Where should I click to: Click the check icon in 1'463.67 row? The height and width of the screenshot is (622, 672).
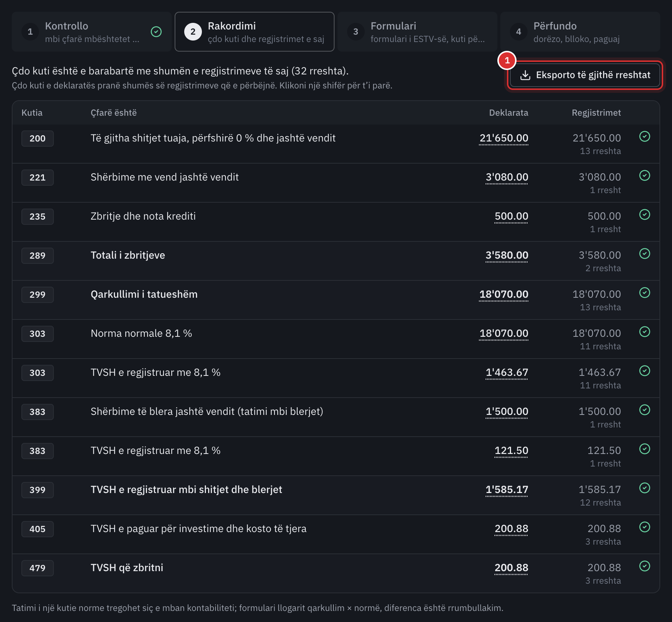[x=645, y=371]
